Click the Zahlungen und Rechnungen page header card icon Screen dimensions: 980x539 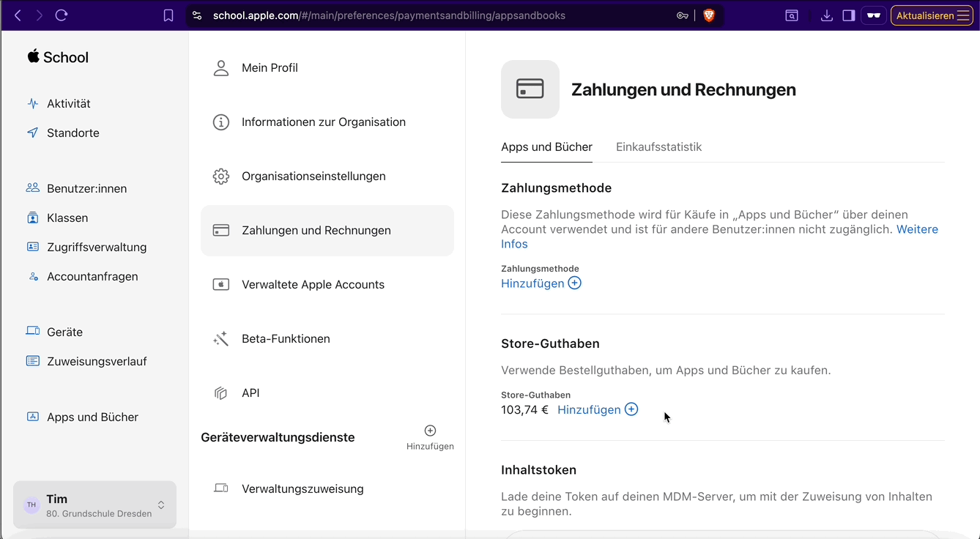pyautogui.click(x=530, y=89)
